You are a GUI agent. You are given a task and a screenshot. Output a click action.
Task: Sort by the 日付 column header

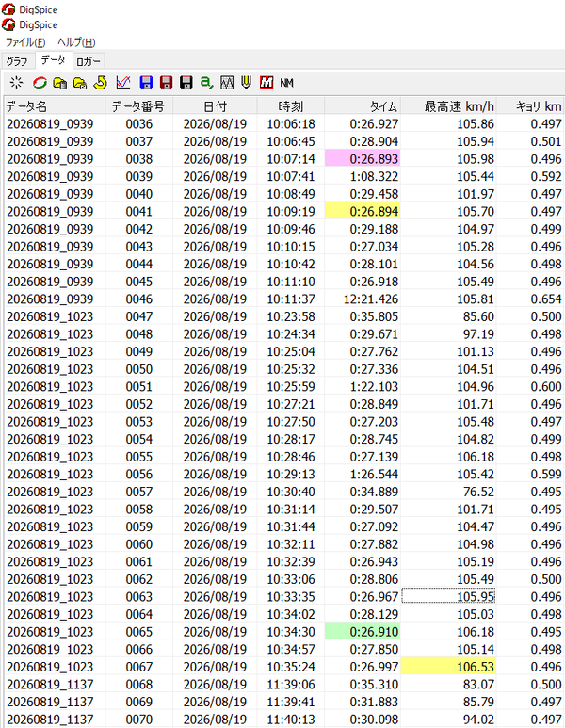click(x=215, y=106)
